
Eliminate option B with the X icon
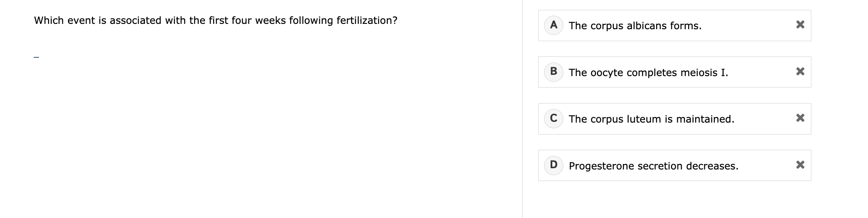pos(800,72)
